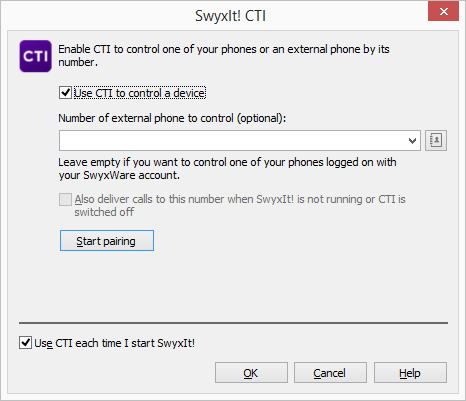Untick the 'Use CTI to control a device' checkbox
466x401 pixels.
tap(65, 93)
